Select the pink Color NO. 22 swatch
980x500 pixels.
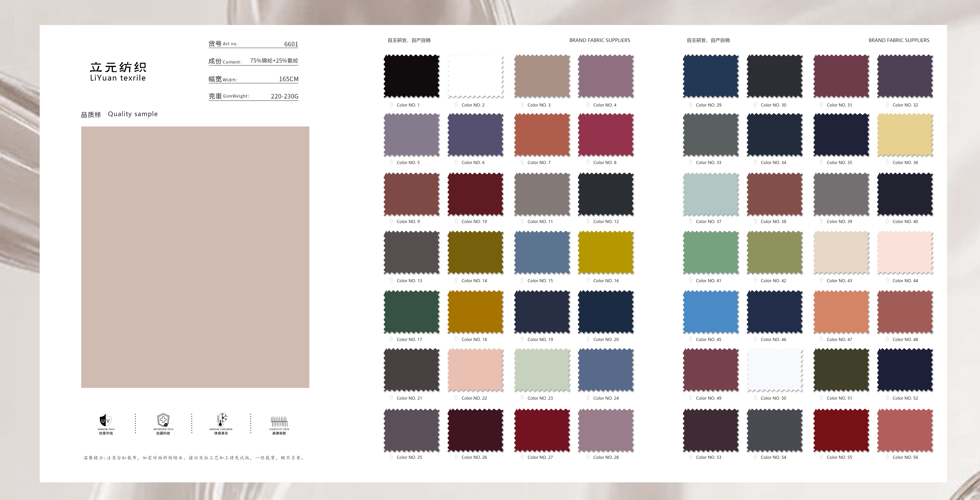[x=475, y=370]
